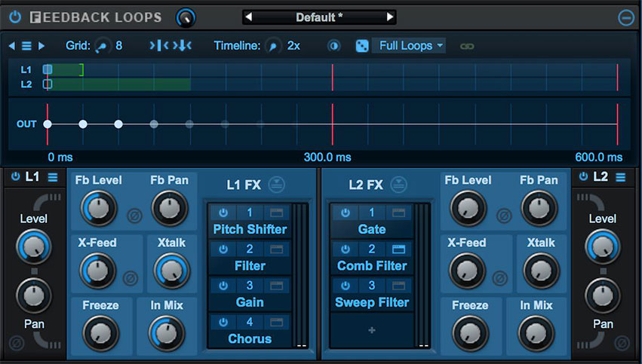
Task: Open the Comb Filter editor window icon
Action: (399, 249)
